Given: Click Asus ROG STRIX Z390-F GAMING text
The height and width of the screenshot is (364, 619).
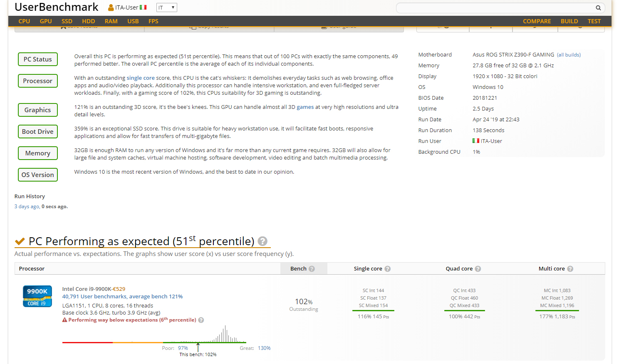Looking at the screenshot, I should (513, 55).
